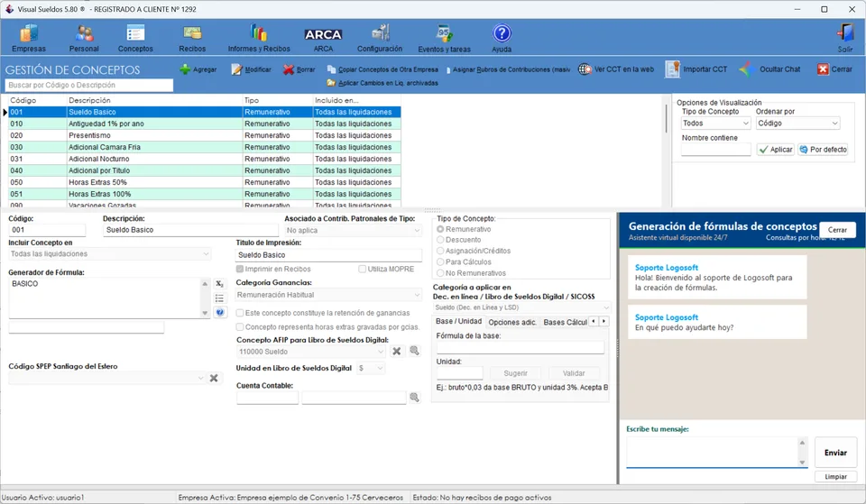The height and width of the screenshot is (504, 866).
Task: Click Modificar to edit the concept
Action: click(x=252, y=69)
